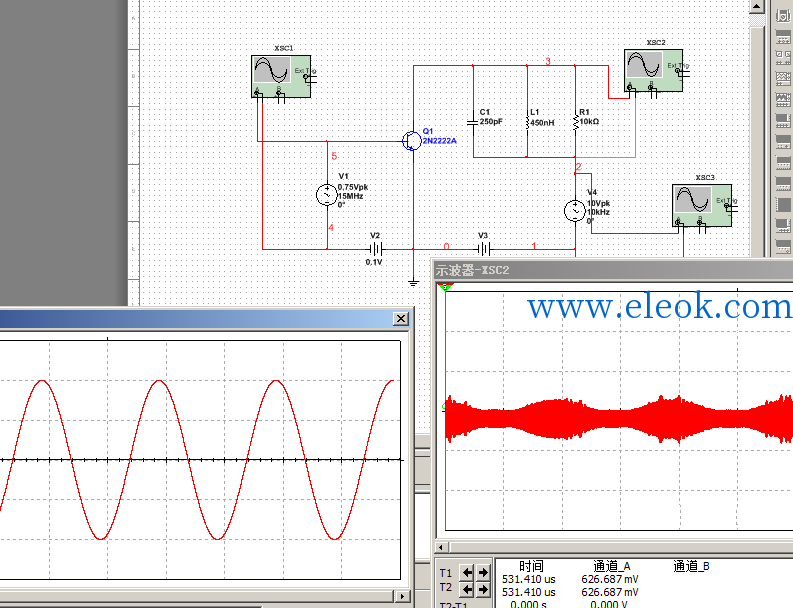This screenshot has height=608, width=793.
Task: Select AC source V1 0.75Vpk 15MHz
Action: (x=327, y=195)
